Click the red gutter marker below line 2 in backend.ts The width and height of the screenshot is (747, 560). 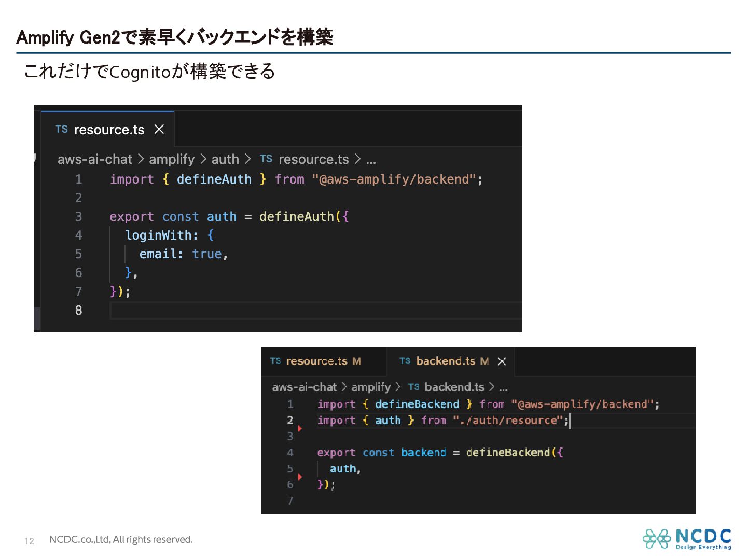pyautogui.click(x=300, y=428)
